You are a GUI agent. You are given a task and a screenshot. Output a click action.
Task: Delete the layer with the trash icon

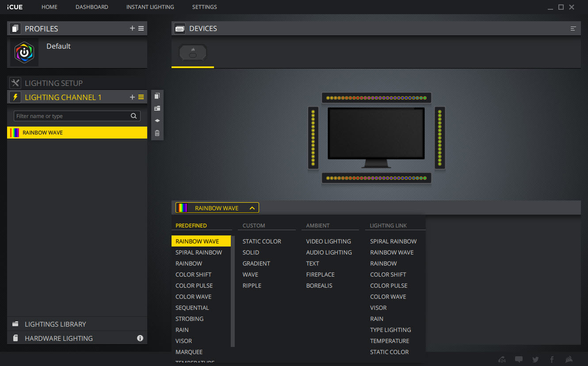[157, 133]
